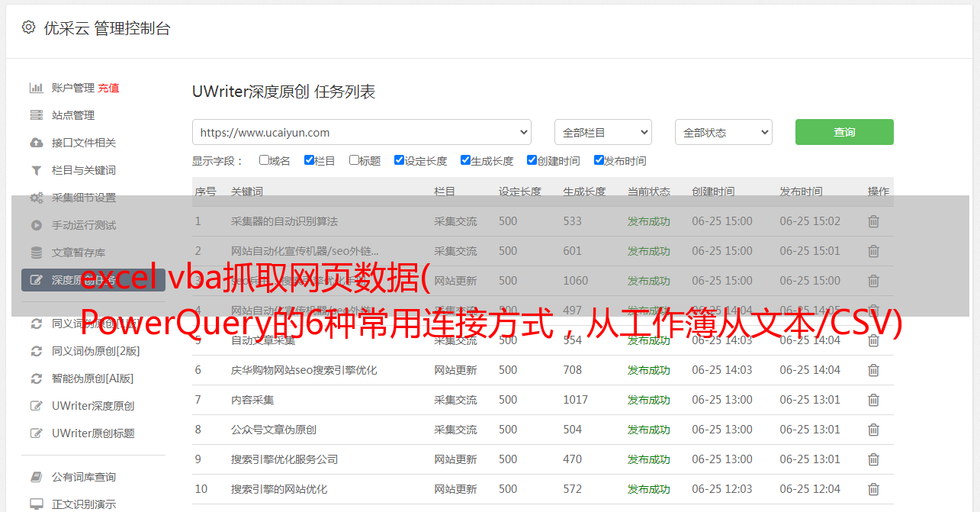Screen dimensions: 980x512
Task: Uncheck the 发布时间 field checkbox
Action: (599, 160)
